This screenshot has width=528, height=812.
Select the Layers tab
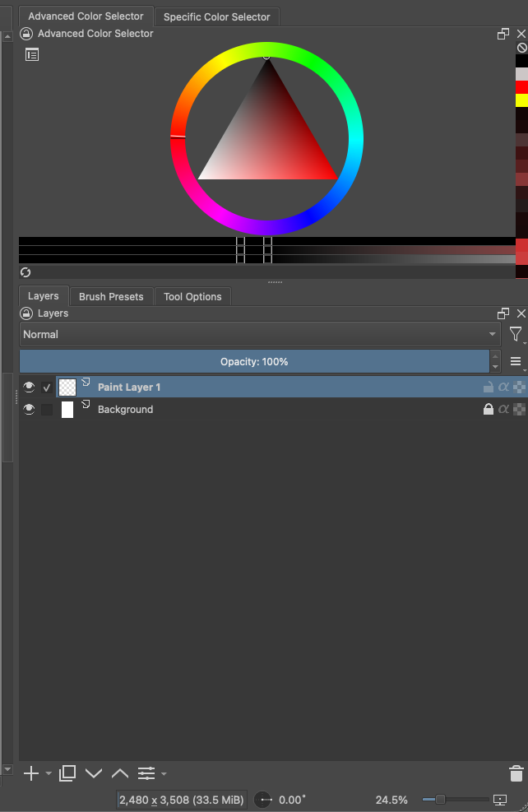pos(44,295)
